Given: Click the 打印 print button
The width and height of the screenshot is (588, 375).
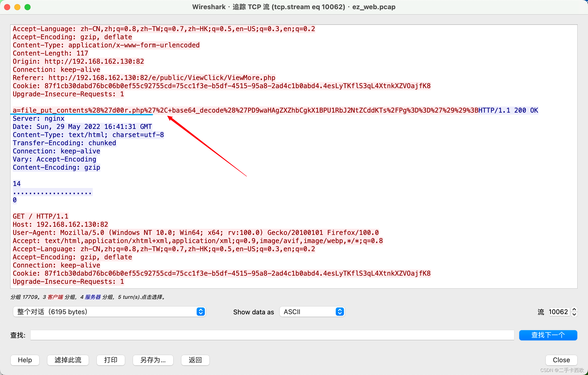Looking at the screenshot, I should [x=111, y=360].
